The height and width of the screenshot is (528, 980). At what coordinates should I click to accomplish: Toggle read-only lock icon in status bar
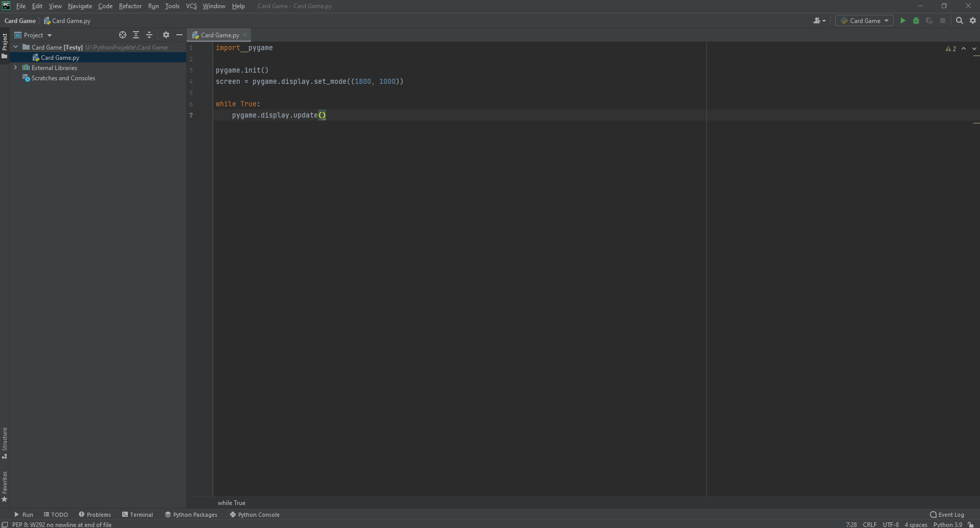pos(971,524)
